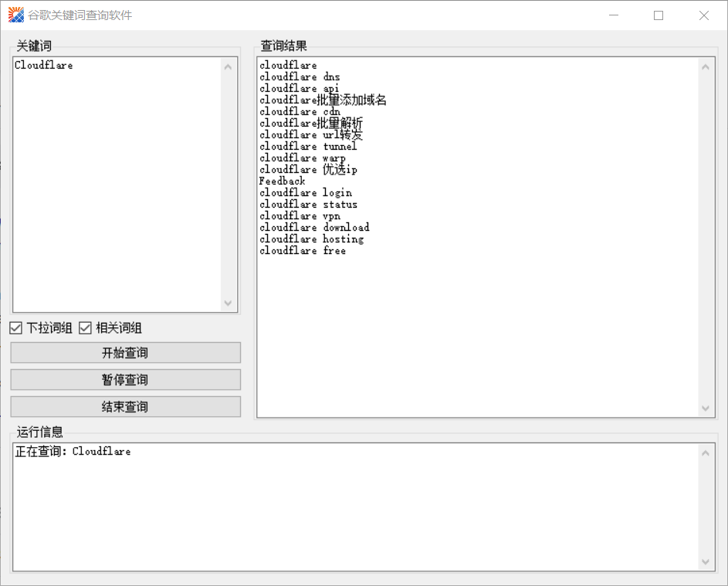The image size is (728, 586).
Task: Click the 运行信息 scroll down arrow
Action: click(x=706, y=562)
